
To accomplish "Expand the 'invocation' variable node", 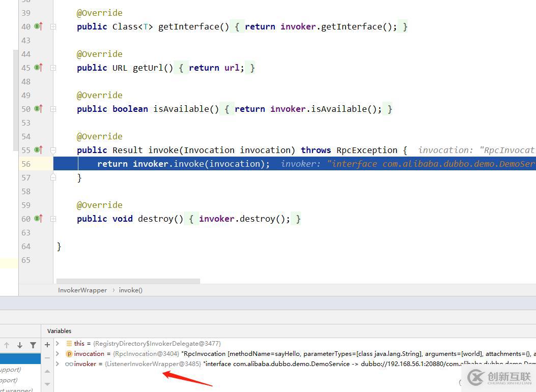I will click(x=58, y=354).
